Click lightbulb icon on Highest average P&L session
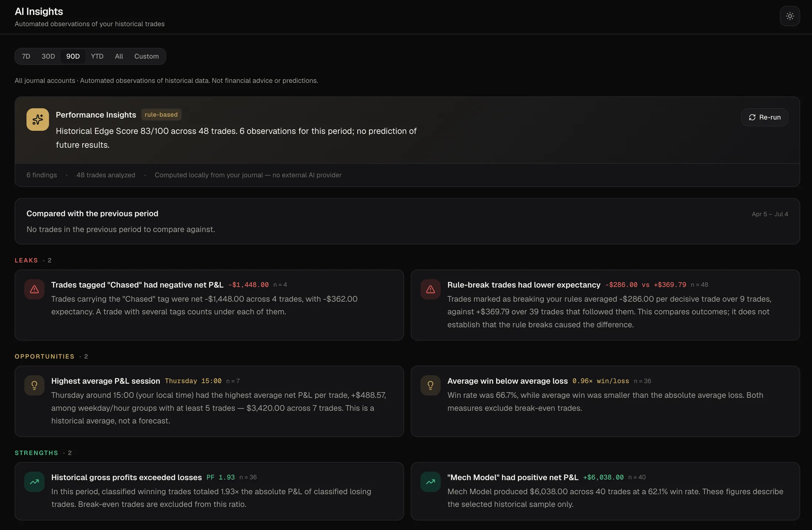Image resolution: width=812 pixels, height=530 pixels. (x=34, y=385)
